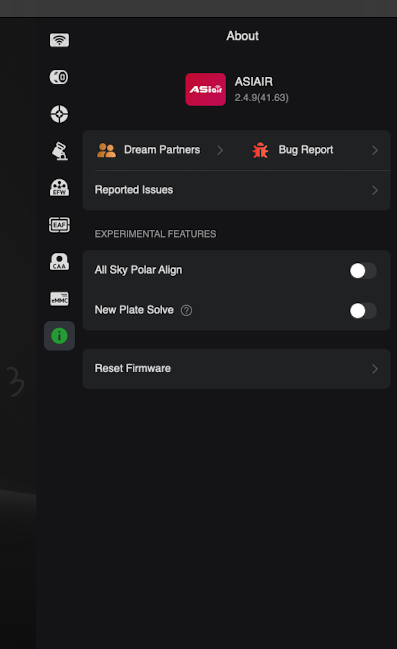
Task: Open the eMMC storage settings icon
Action: 60,299
